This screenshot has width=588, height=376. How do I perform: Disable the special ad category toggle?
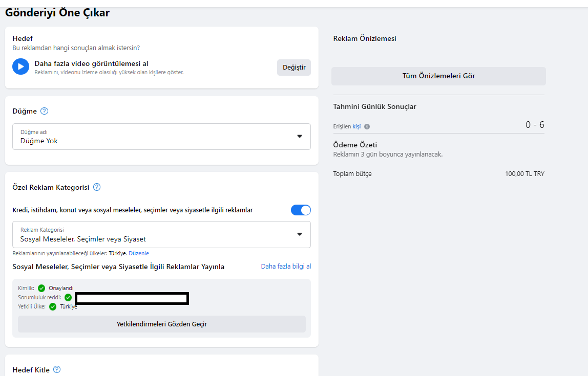point(301,210)
